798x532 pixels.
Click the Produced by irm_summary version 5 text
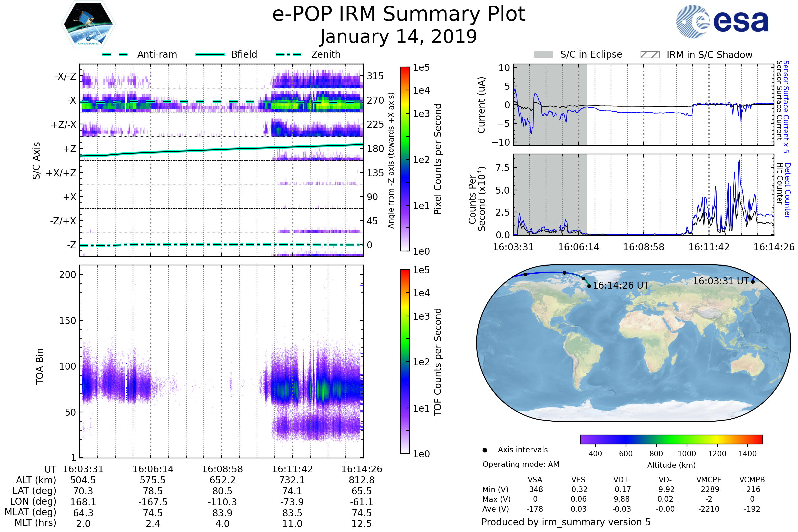(x=566, y=522)
